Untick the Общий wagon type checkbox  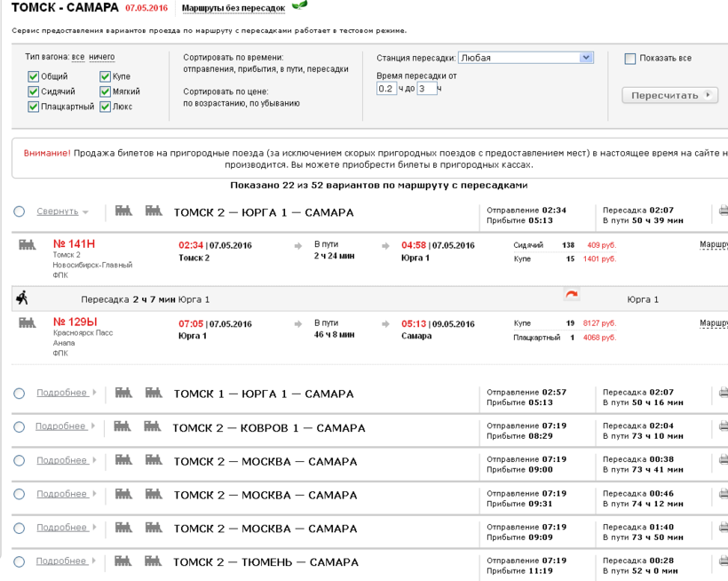click(33, 76)
